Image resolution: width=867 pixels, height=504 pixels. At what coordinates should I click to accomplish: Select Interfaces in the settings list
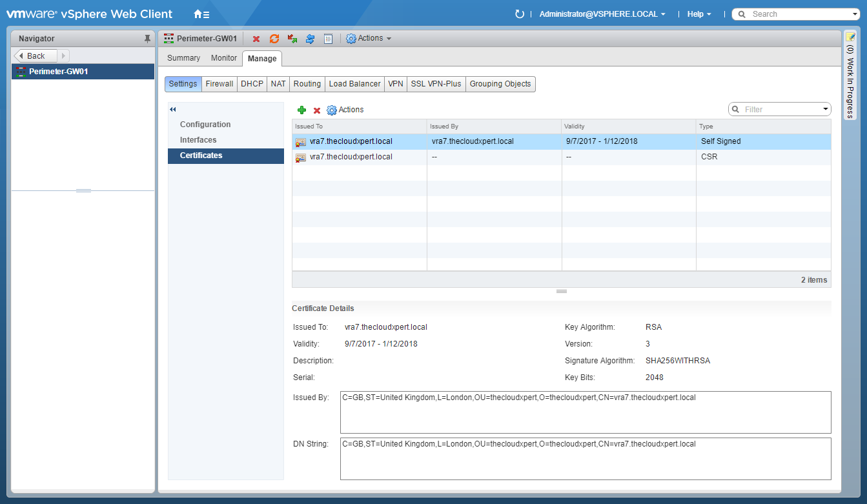[x=198, y=140]
